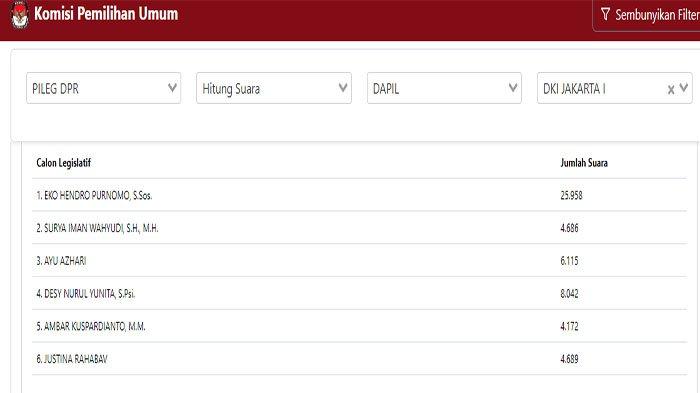Viewport: 700px width, 393px height.
Task: Select the Eko Hendro Purnomo row
Action: (359, 195)
